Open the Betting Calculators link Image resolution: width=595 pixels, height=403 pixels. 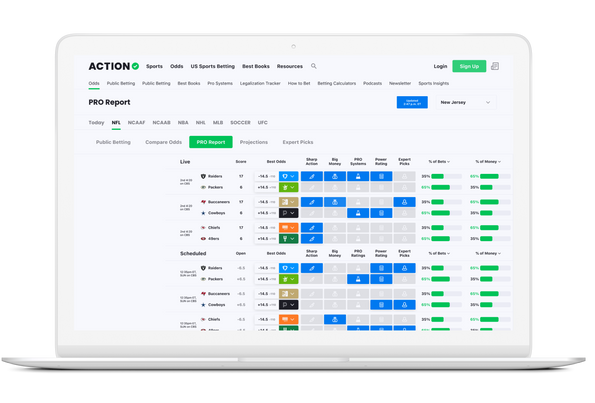[337, 83]
